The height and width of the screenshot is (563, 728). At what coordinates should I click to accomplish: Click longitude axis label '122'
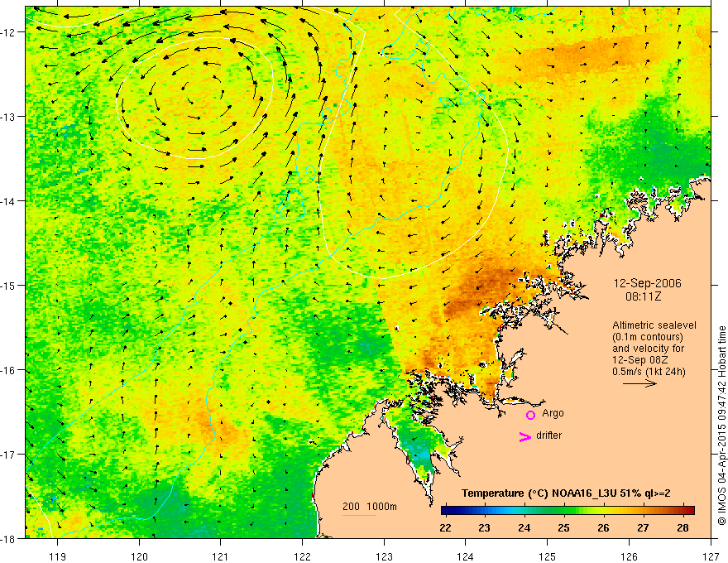pyautogui.click(x=302, y=556)
